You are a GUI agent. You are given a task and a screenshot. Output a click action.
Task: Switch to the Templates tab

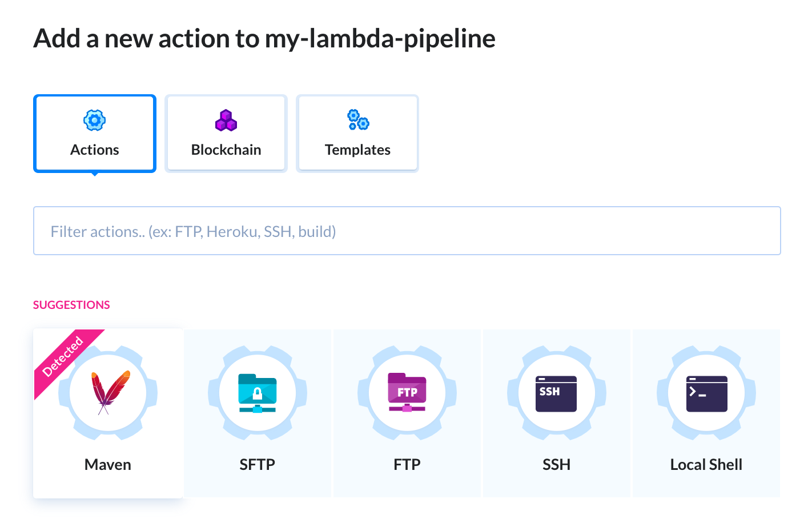pyautogui.click(x=357, y=134)
